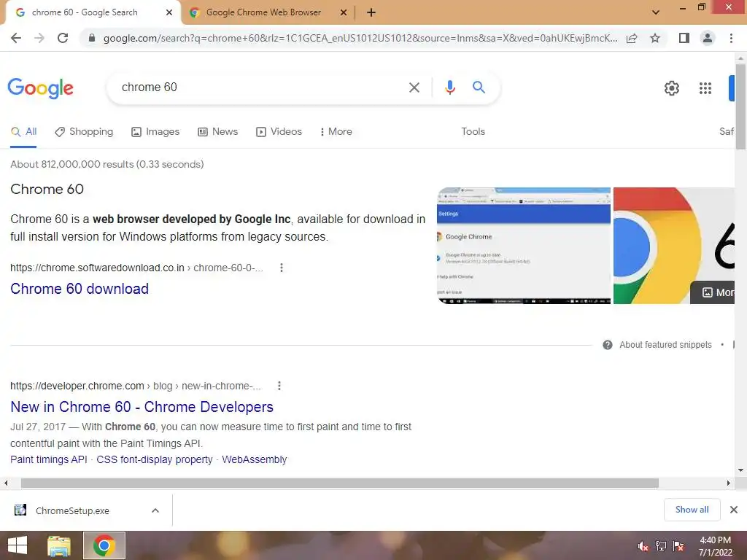Viewport: 747px width, 560px height.
Task: Open Google quick settings gear
Action: 672,88
